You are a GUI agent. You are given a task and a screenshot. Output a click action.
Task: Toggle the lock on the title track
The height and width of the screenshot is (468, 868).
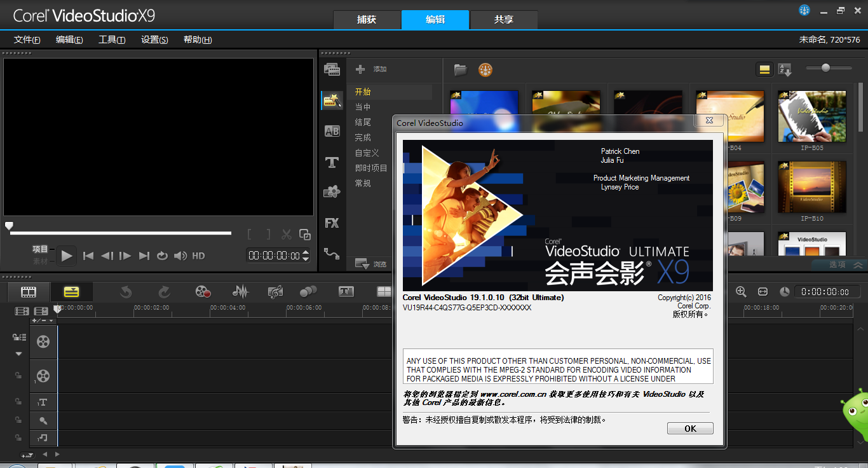[18, 402]
